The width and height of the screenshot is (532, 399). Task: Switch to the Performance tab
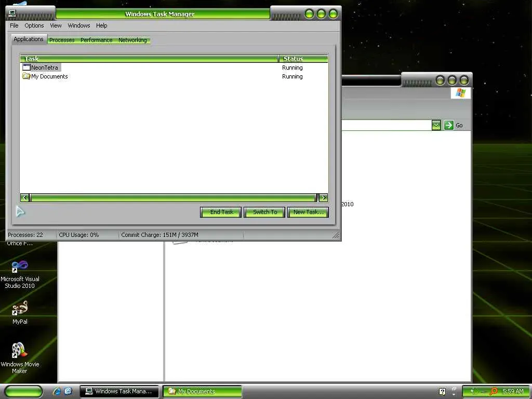96,40
